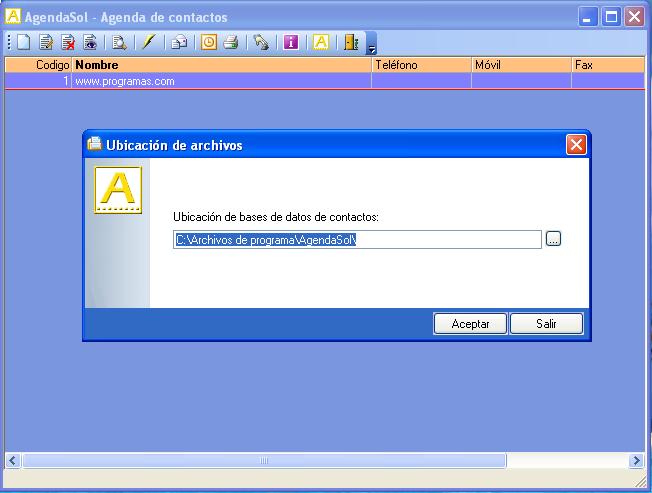Click the yellow lightning bolt toolbar icon
This screenshot has height=493, width=652.
pos(149,42)
